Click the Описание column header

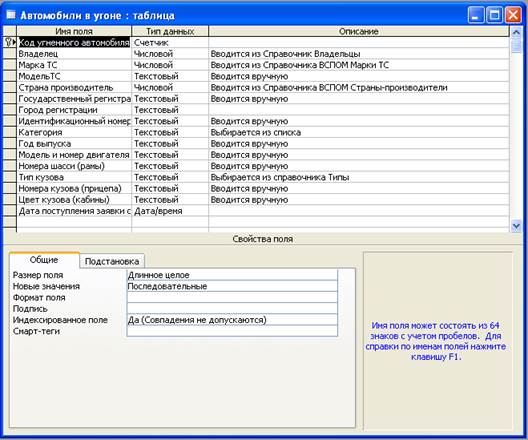click(x=359, y=31)
